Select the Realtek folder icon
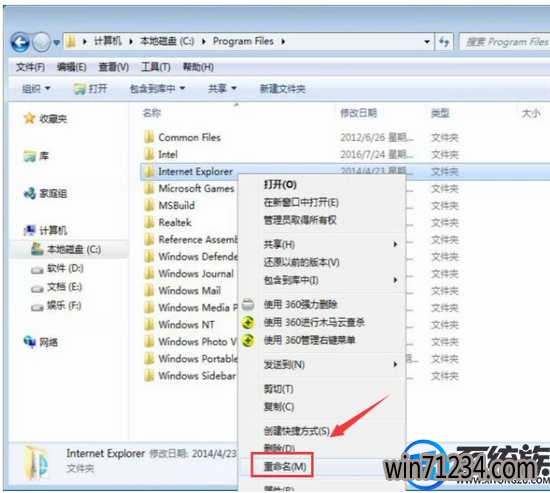 (x=149, y=222)
